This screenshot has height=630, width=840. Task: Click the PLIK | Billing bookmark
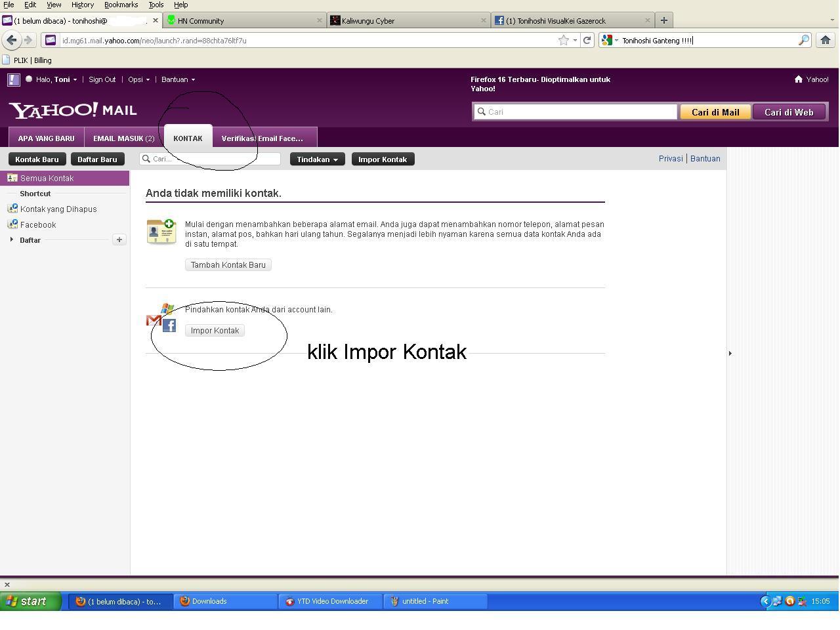click(27, 60)
